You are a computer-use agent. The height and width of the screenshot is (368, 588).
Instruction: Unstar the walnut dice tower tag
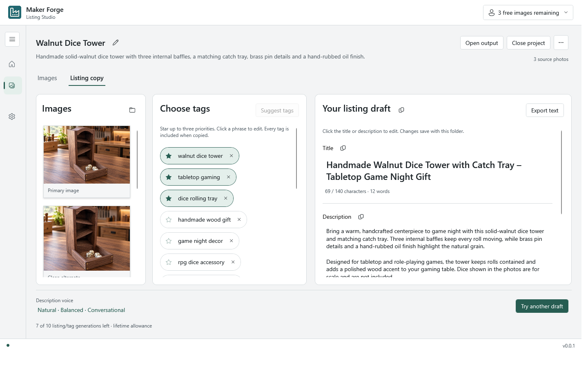169,156
